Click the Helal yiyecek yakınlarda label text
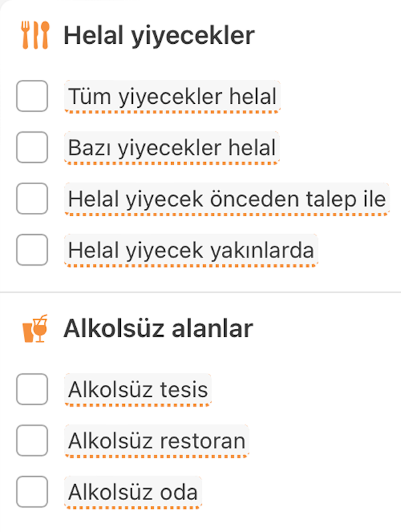Image resolution: width=401 pixels, height=532 pixels. tap(191, 250)
